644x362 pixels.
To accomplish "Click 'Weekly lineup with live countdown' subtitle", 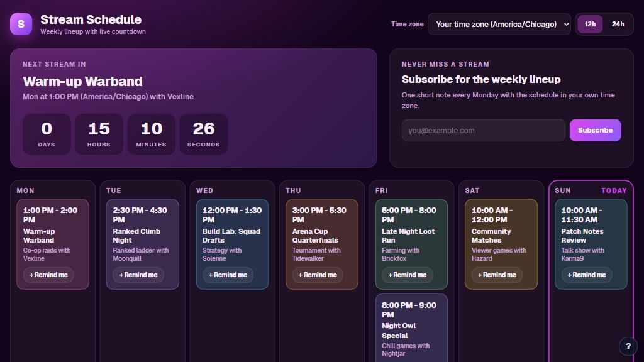I will 93,31.
